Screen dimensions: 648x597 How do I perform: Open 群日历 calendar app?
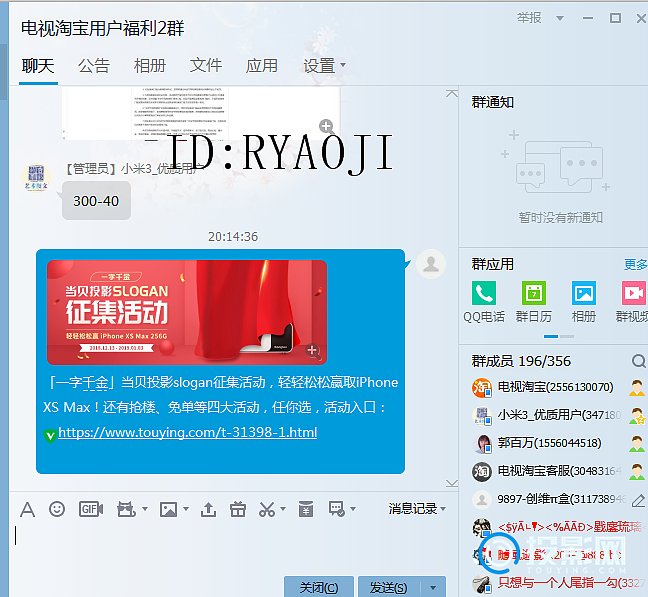pos(534,293)
